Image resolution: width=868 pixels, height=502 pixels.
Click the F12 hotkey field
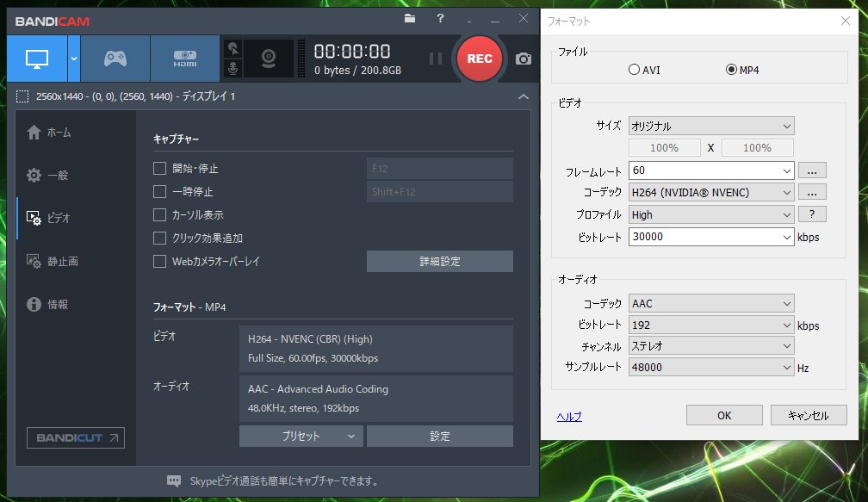439,168
